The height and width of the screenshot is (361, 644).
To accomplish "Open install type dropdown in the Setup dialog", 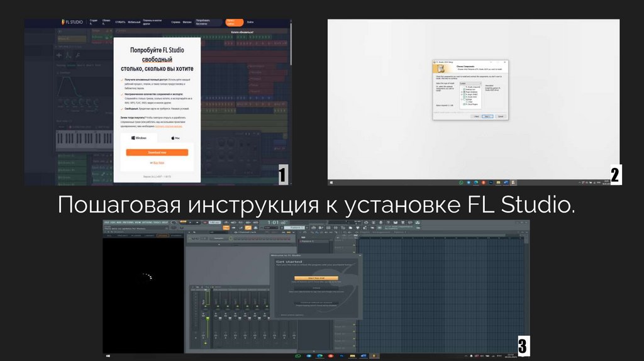I will (470, 84).
